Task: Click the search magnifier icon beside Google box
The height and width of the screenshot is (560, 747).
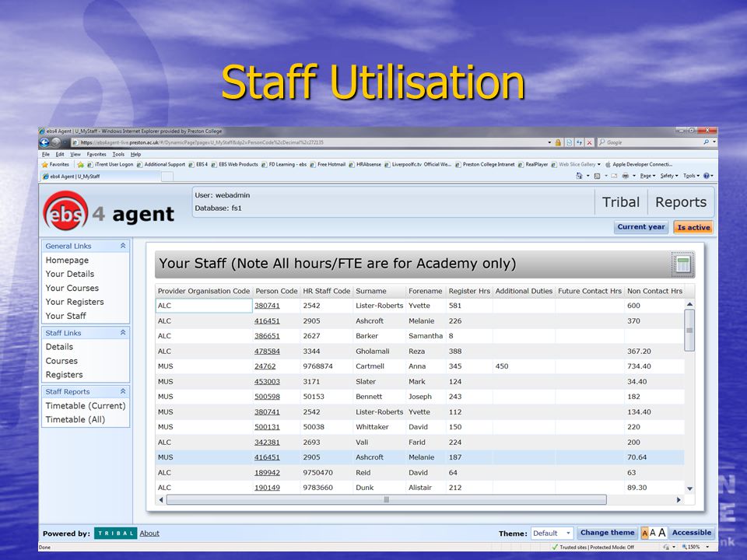Action: click(706, 142)
